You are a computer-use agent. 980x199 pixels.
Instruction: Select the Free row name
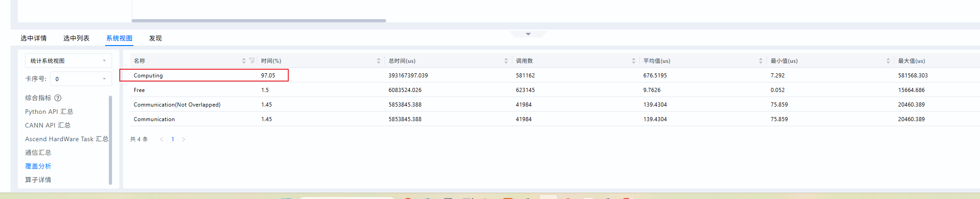pos(139,90)
